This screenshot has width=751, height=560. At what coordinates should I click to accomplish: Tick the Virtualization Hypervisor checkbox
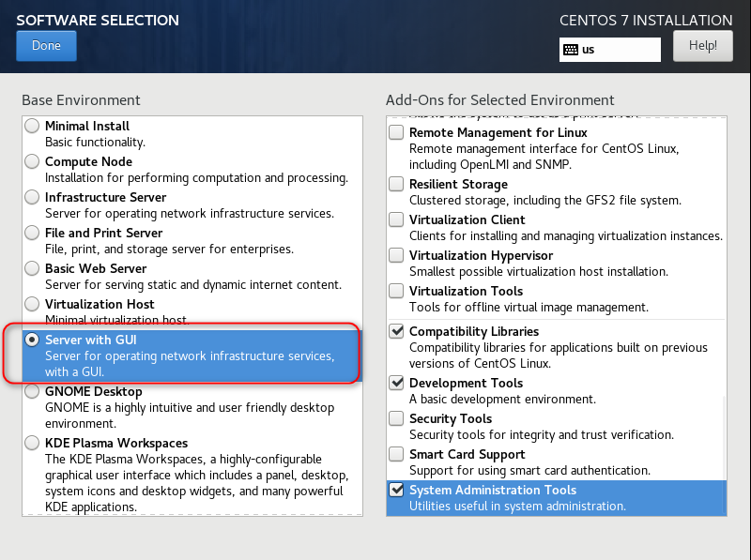397,256
